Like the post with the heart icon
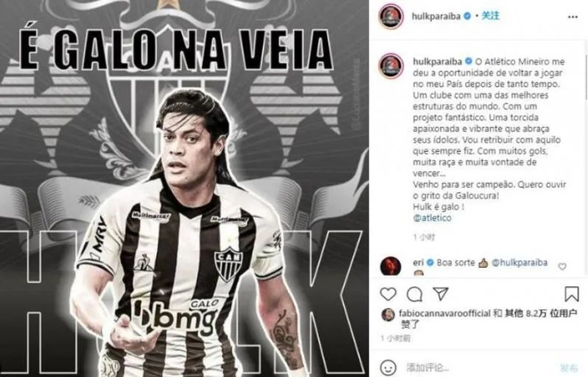 click(388, 294)
